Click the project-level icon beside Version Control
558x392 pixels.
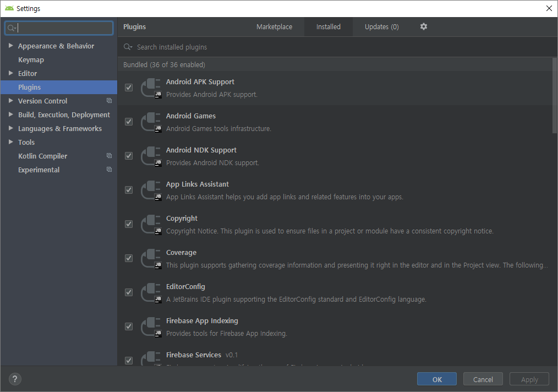click(x=110, y=101)
